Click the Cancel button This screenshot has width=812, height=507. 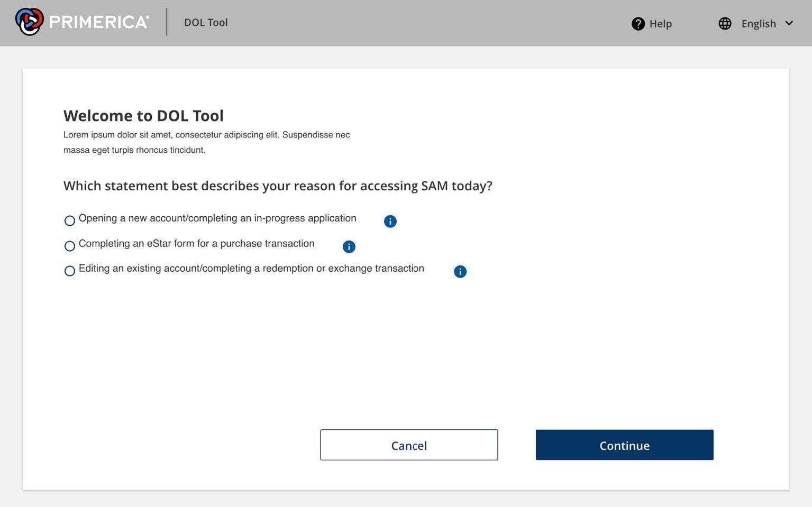(409, 445)
